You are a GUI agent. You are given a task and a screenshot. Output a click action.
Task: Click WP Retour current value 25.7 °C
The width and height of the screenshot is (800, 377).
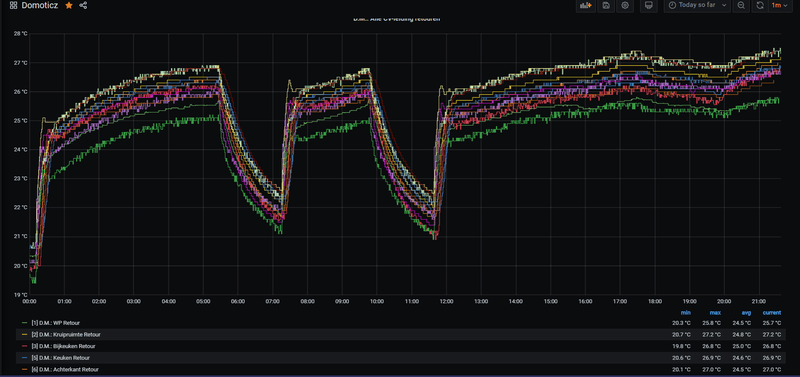(x=772, y=323)
